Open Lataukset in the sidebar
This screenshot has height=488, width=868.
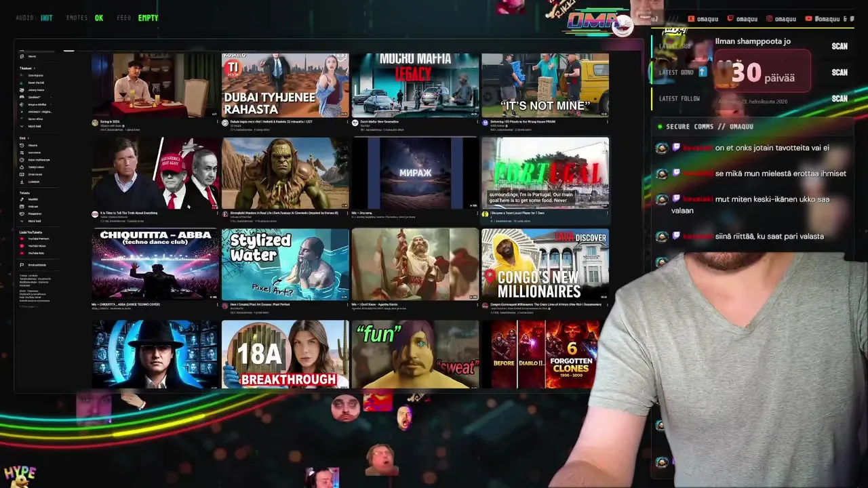tap(30, 182)
